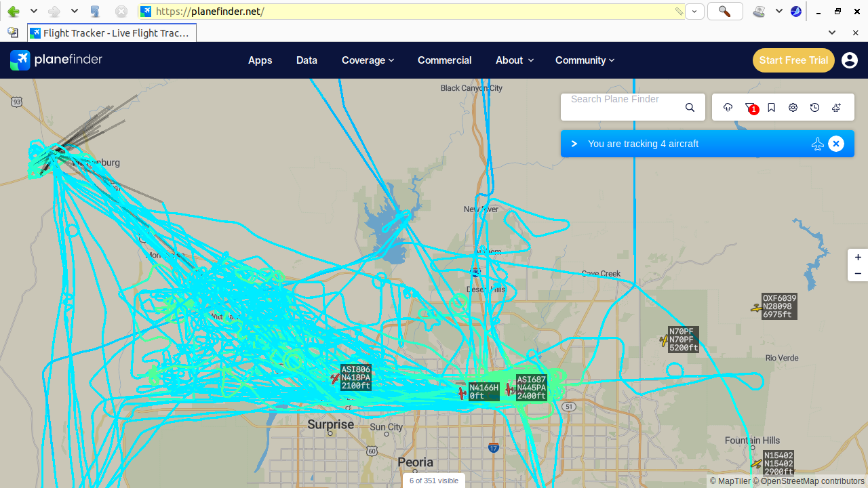Click the OpenStreetMap contributors link

pos(808,481)
